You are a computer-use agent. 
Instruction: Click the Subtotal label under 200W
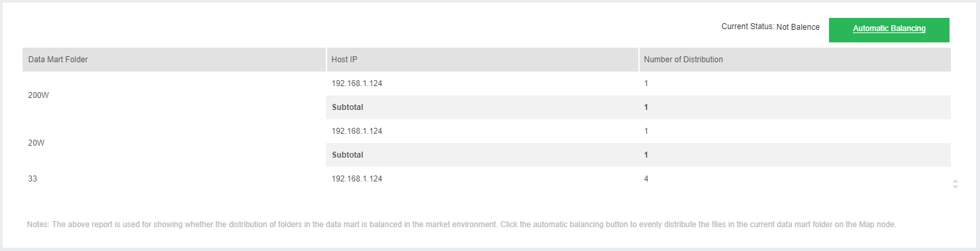pos(348,107)
